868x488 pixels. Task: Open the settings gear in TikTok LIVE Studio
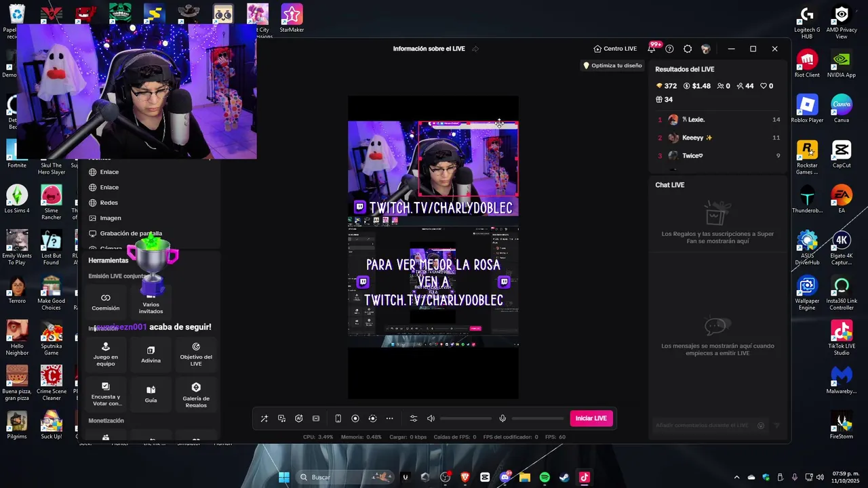coord(688,49)
